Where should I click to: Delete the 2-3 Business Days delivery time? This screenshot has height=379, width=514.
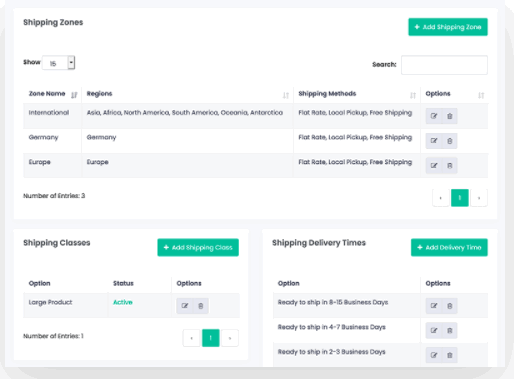450,355
